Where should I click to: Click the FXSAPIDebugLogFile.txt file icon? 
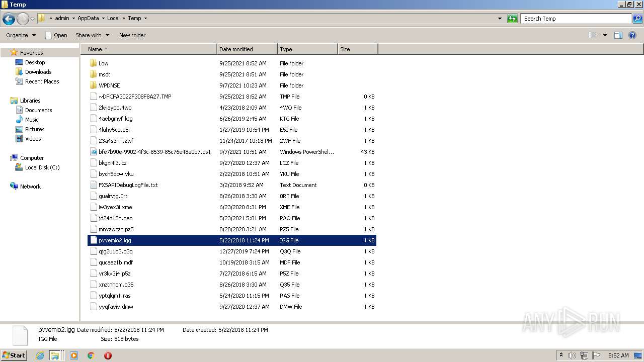(x=94, y=185)
